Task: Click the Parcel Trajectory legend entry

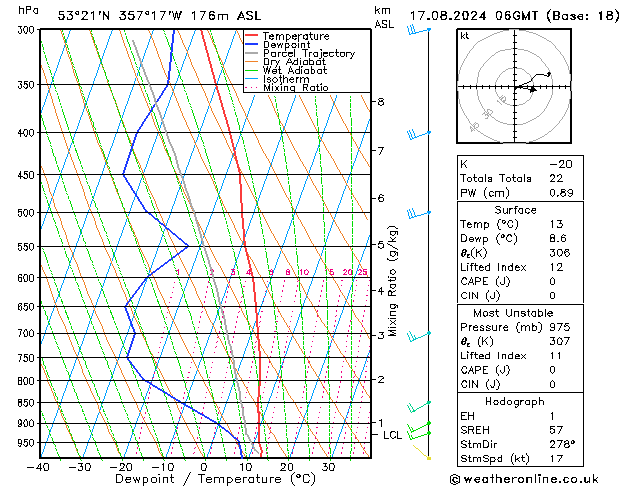Action: (x=300, y=53)
